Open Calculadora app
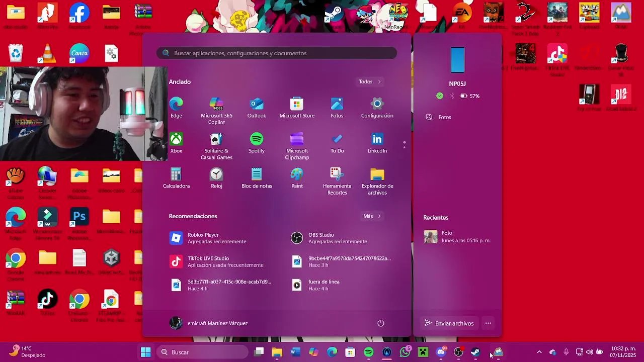Screen dimensions: 644x362 pyautogui.click(x=176, y=178)
